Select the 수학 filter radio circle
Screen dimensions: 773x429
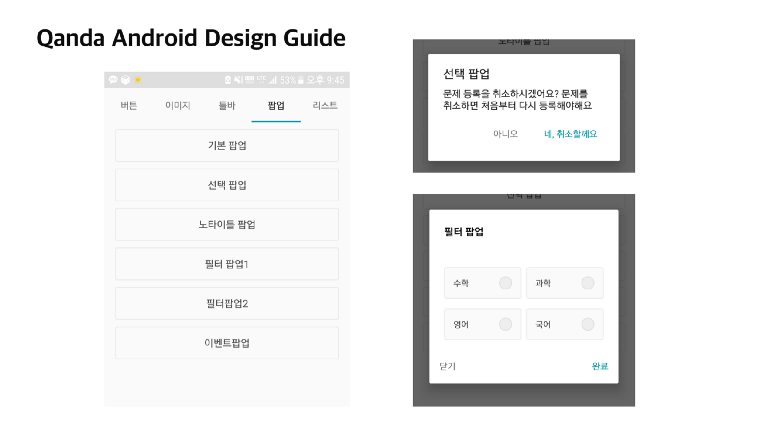[x=505, y=283]
